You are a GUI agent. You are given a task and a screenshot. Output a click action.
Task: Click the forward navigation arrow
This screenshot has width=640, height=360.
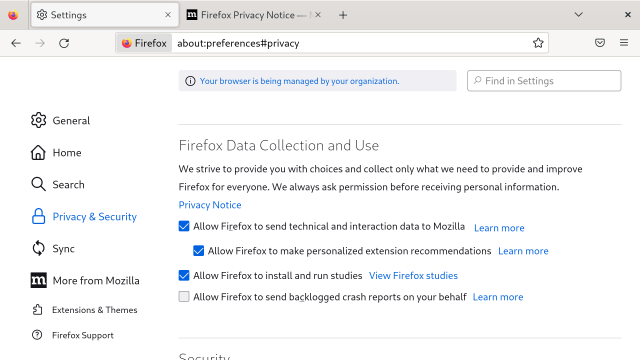click(40, 43)
